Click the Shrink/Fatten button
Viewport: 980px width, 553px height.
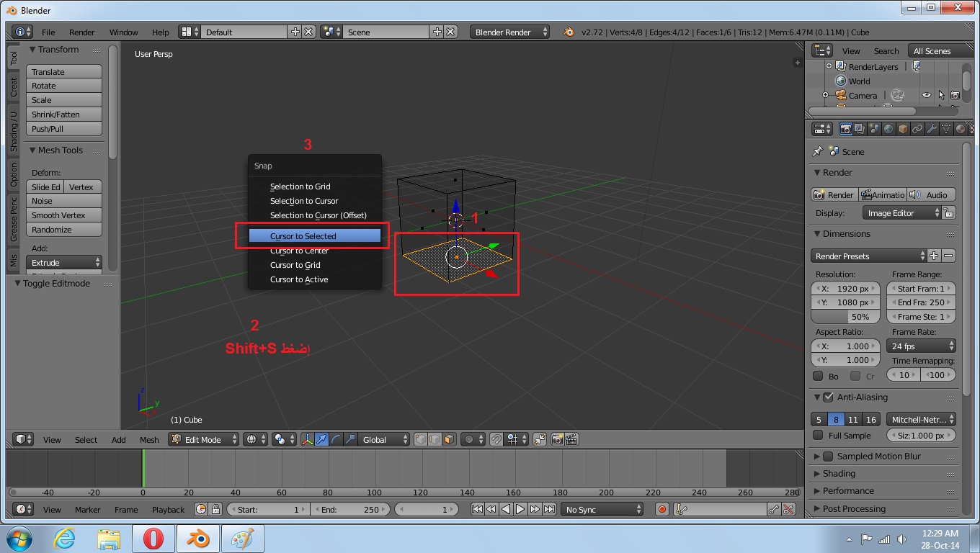pos(64,114)
